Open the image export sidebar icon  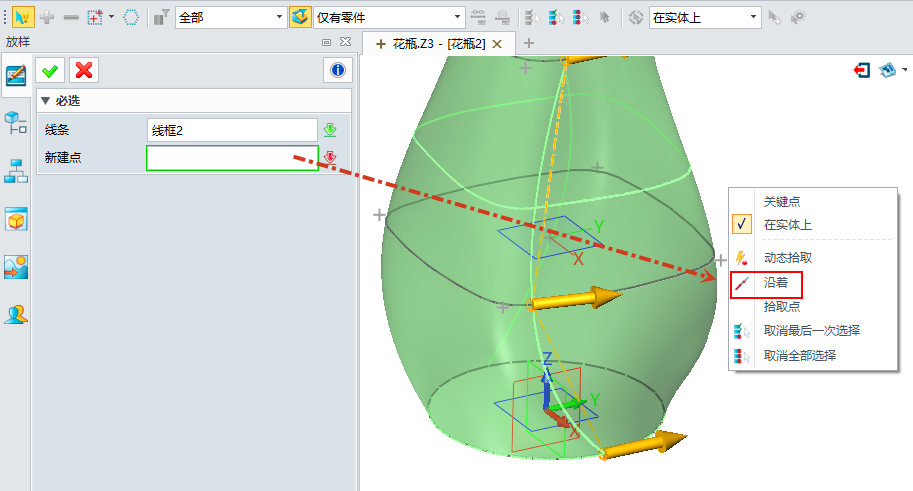[16, 267]
